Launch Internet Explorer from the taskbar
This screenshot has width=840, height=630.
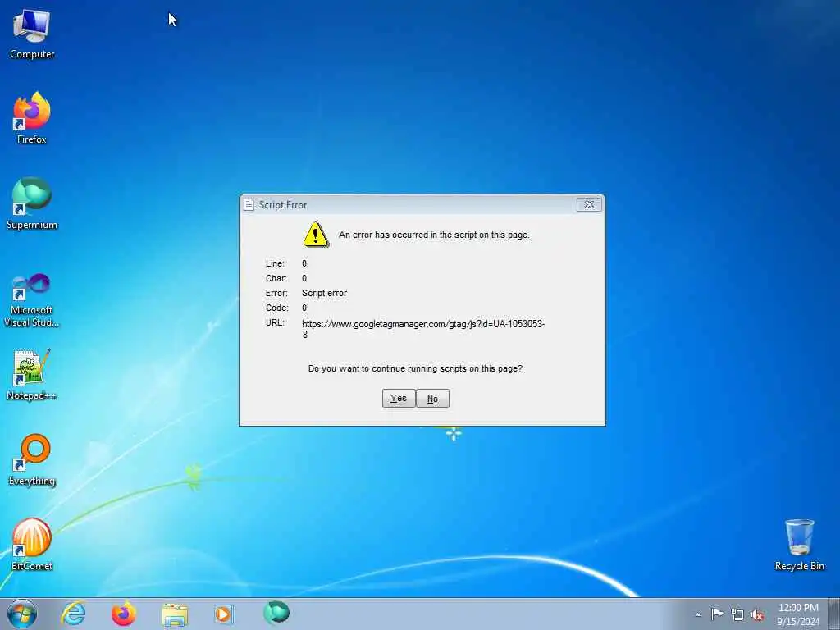(73, 614)
